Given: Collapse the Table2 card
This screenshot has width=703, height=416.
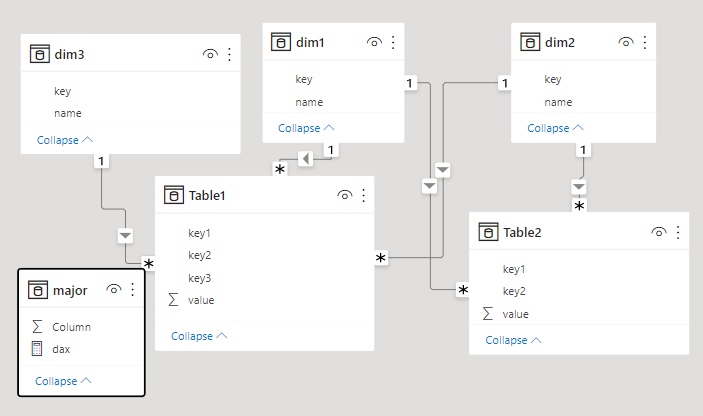Looking at the screenshot, I should 513,340.
